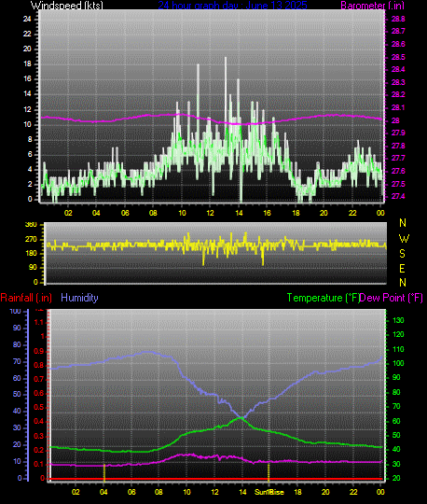Click the 06 hour label under bottom chart
The height and width of the screenshot is (504, 427).
131,492
